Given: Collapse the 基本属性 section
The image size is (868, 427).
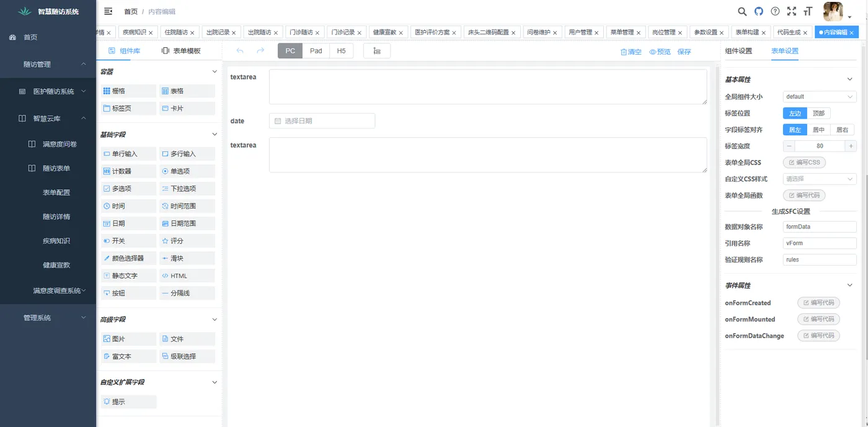Looking at the screenshot, I should tap(850, 79).
